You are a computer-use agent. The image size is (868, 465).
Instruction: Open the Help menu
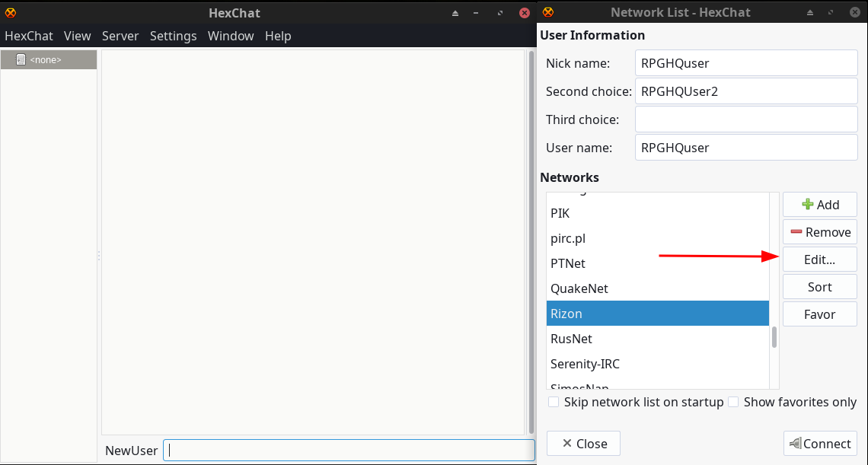click(278, 36)
